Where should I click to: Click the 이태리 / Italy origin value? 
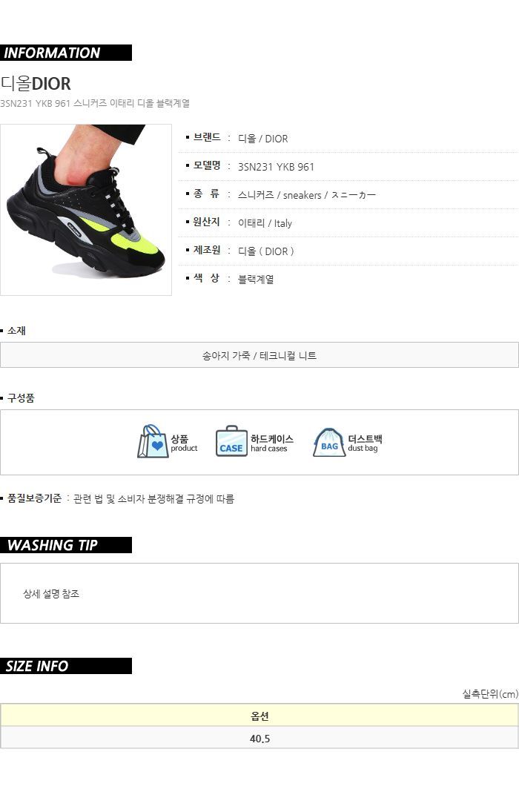[x=265, y=223]
